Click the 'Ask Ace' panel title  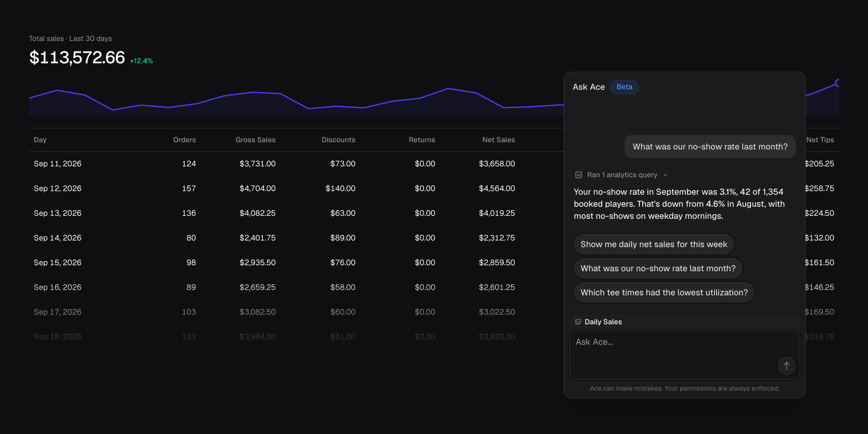pos(589,87)
